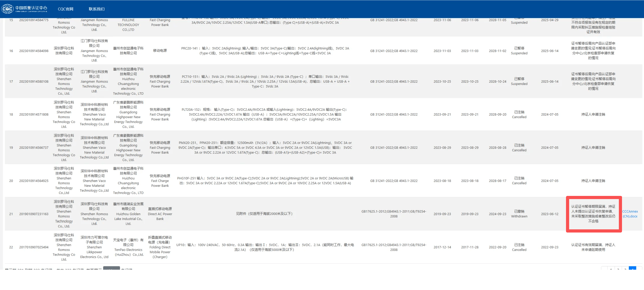Click status change date 2022-09-23

(549, 247)
